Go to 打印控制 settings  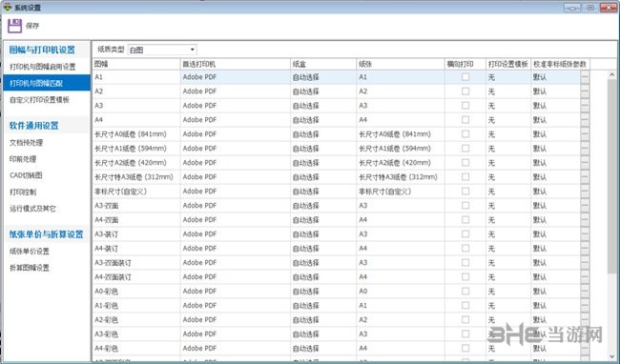click(23, 192)
